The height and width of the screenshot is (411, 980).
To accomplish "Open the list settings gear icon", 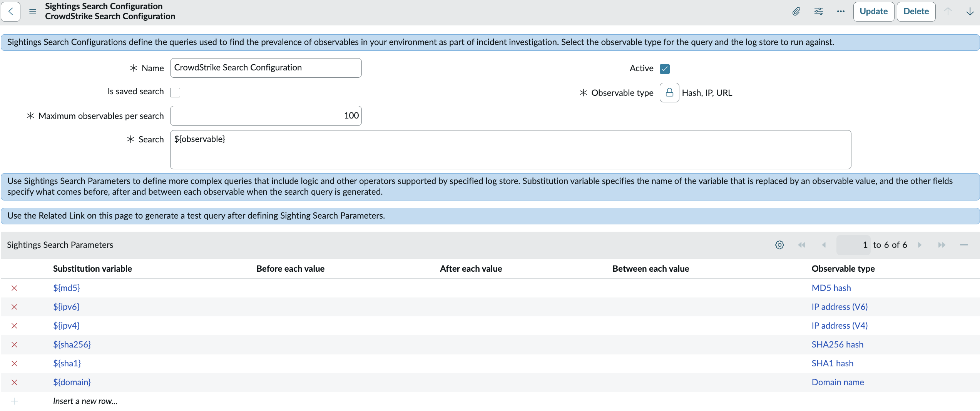I will (x=779, y=245).
